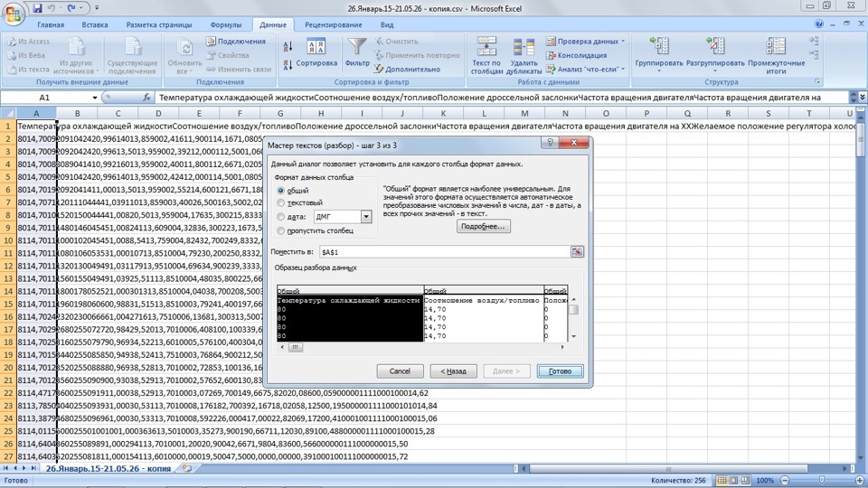Open the Сортировка dialog

coord(316,53)
